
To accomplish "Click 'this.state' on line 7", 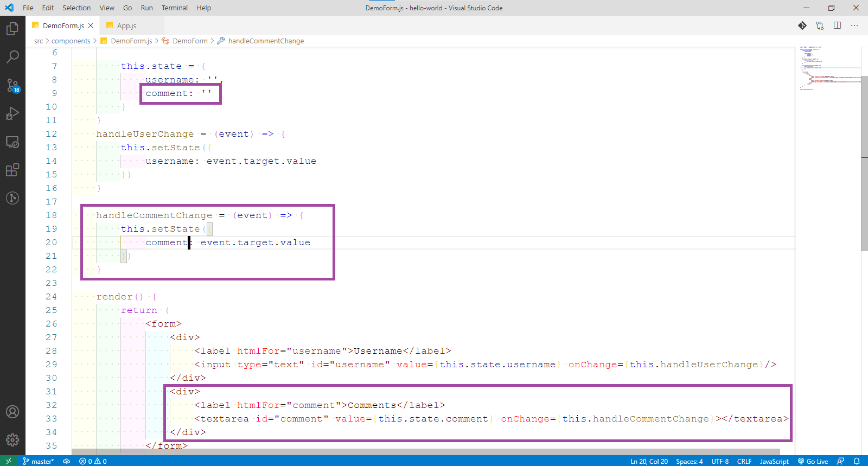I will pyautogui.click(x=151, y=66).
